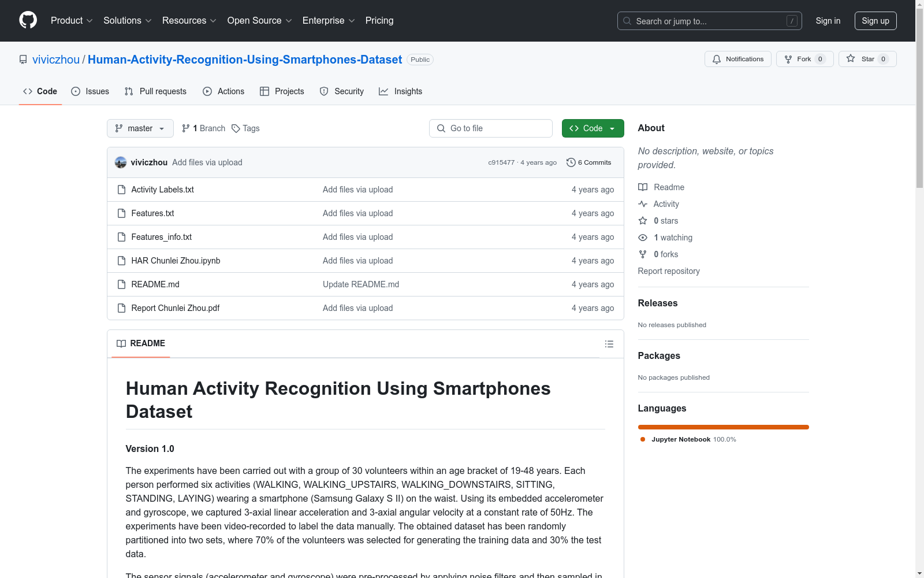Click the file icon for HAR Chunlei Zhou.ipynb
Image resolution: width=924 pixels, height=578 pixels.
[x=121, y=261]
